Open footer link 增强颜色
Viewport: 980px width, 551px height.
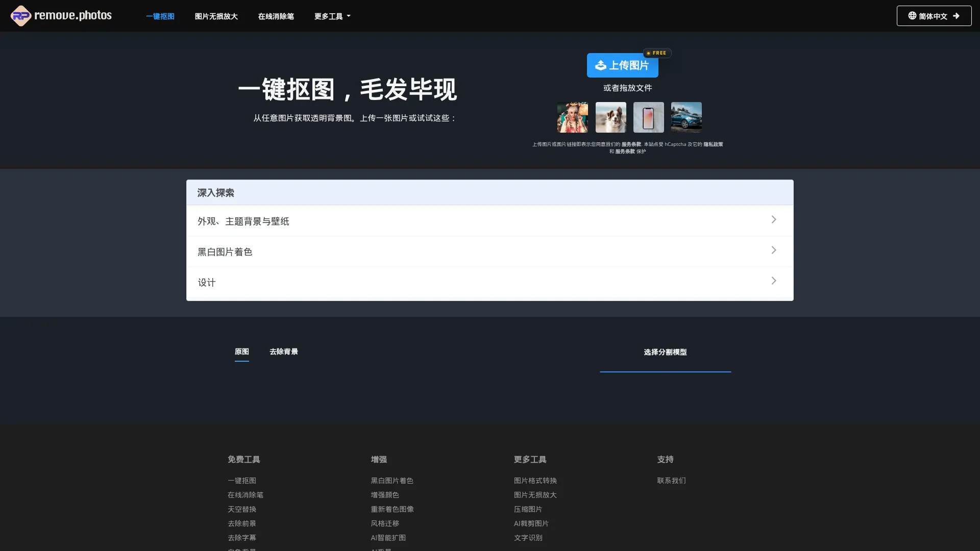(385, 495)
